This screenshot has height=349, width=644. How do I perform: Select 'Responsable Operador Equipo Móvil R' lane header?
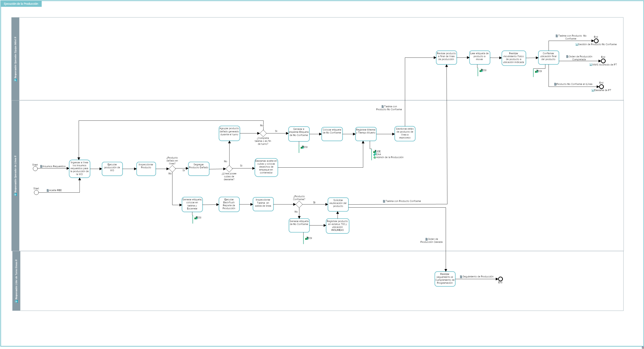click(x=16, y=59)
